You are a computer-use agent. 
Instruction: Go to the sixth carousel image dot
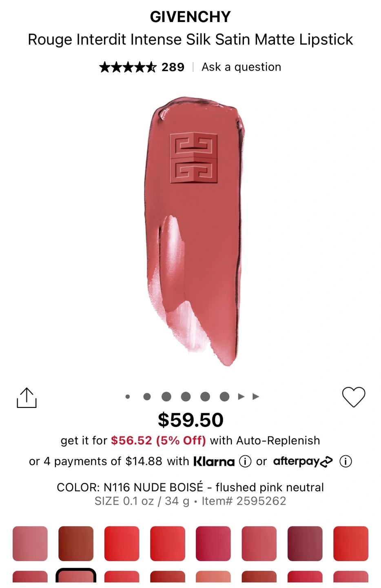point(224,396)
